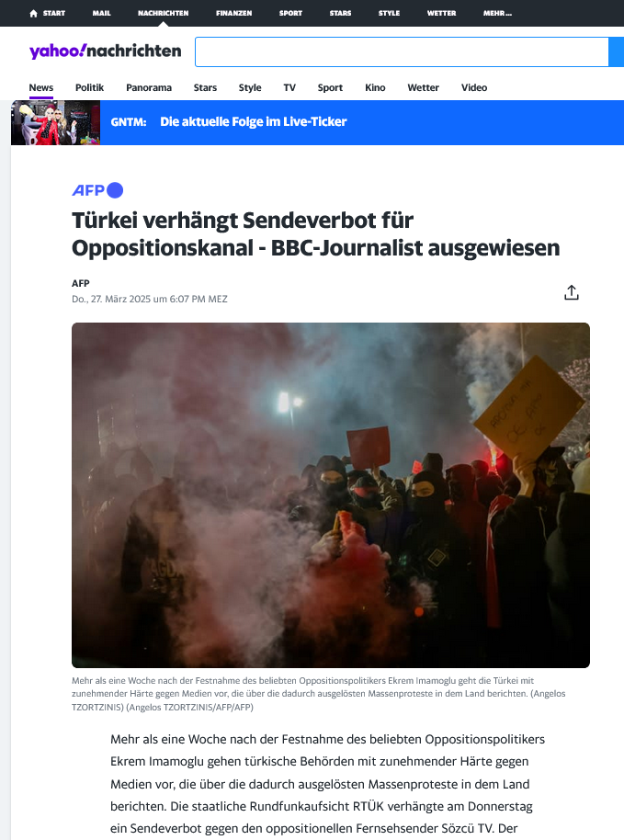This screenshot has width=624, height=840.
Task: Click the Yahoo Nachrichten logo
Action: point(106,51)
